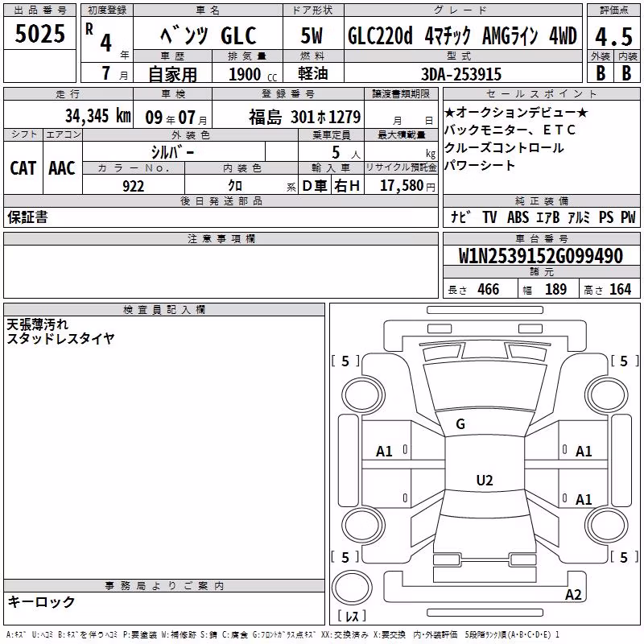Click lot number 5025
Screen dimensions: 644x644
pyautogui.click(x=39, y=33)
